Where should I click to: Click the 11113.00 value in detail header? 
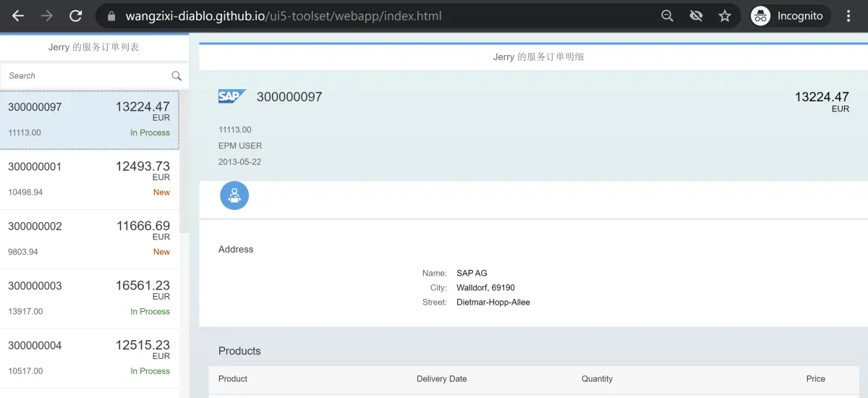(235, 130)
